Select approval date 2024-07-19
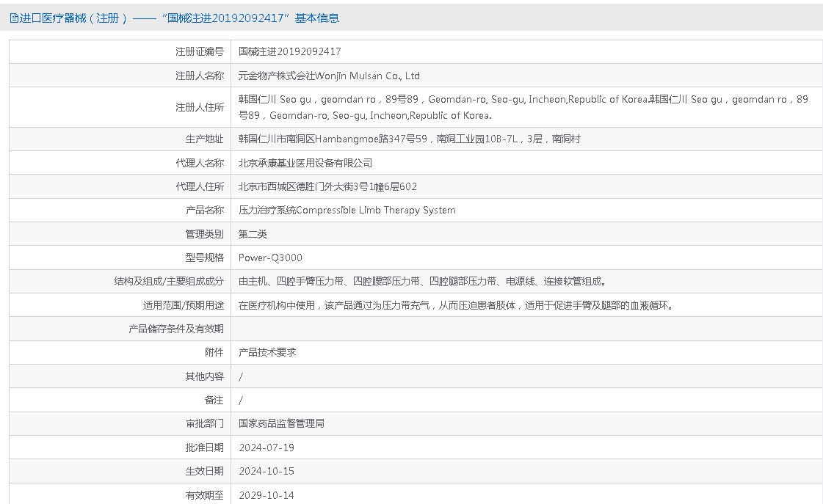This screenshot has height=504, width=823. [x=266, y=448]
